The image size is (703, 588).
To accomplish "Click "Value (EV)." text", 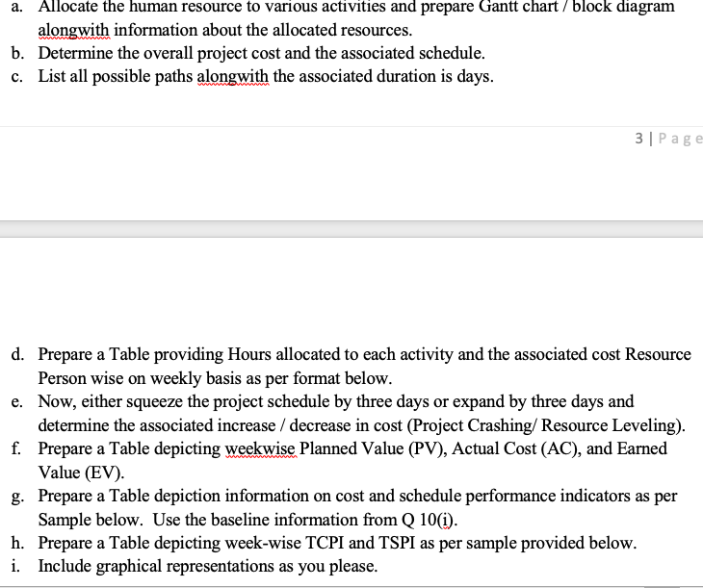I will point(81,473).
